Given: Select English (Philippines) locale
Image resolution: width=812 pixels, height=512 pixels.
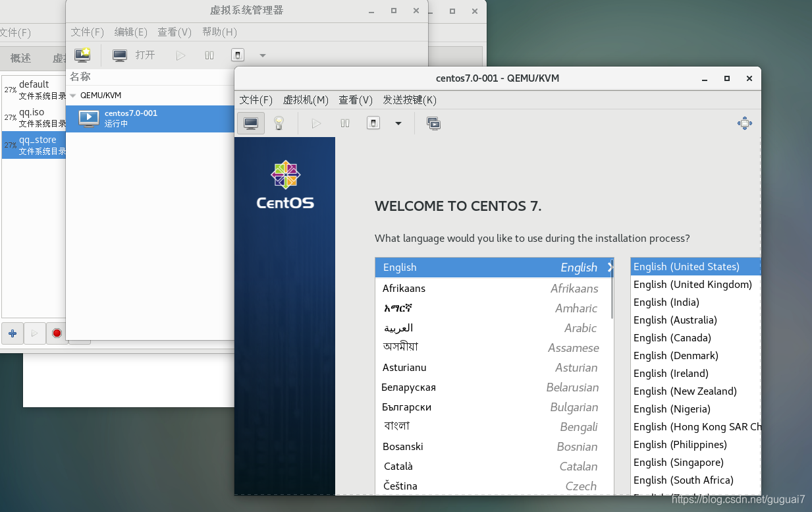Looking at the screenshot, I should 695,445.
